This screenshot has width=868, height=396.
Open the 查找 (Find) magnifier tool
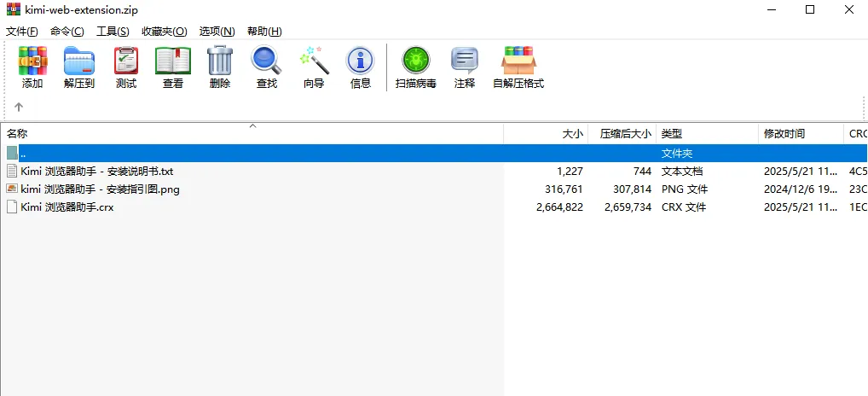(266, 61)
